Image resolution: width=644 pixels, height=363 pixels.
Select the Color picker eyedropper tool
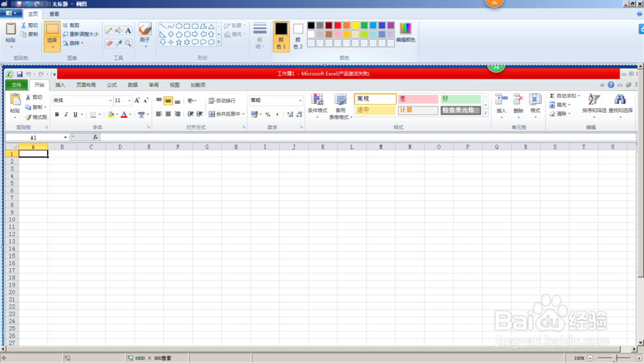118,43
